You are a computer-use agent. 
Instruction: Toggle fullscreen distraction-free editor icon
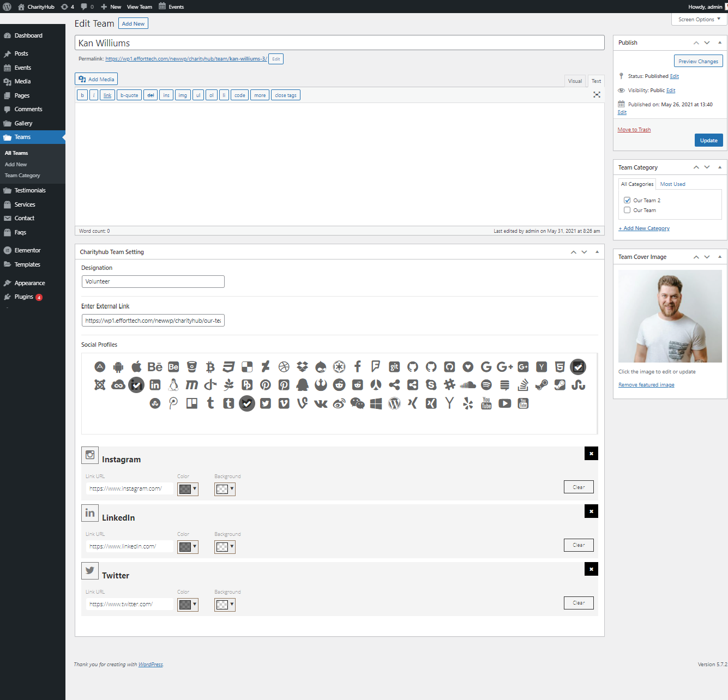[597, 95]
